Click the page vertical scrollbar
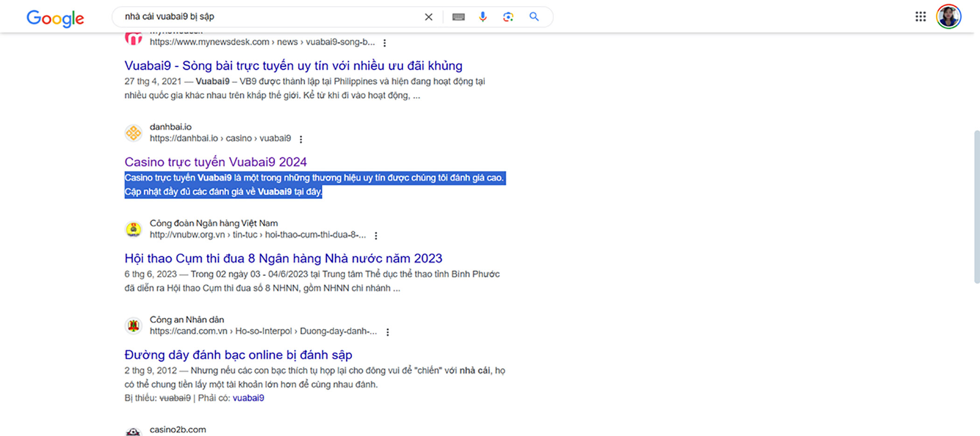Screen dimensions: 980x436 (x=976, y=206)
